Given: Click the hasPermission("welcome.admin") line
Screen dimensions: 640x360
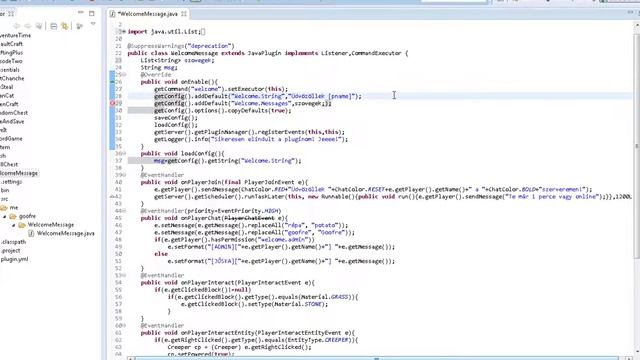Looking at the screenshot, I should (234, 240).
